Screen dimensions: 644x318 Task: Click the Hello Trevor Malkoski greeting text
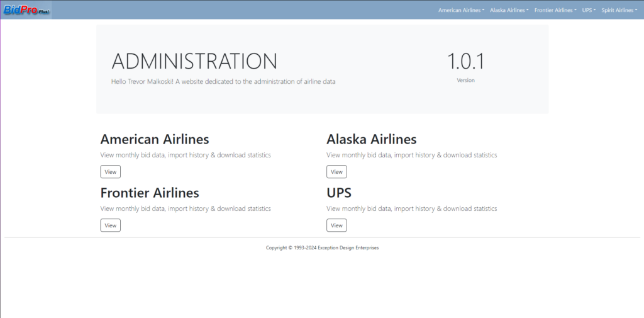(x=223, y=81)
